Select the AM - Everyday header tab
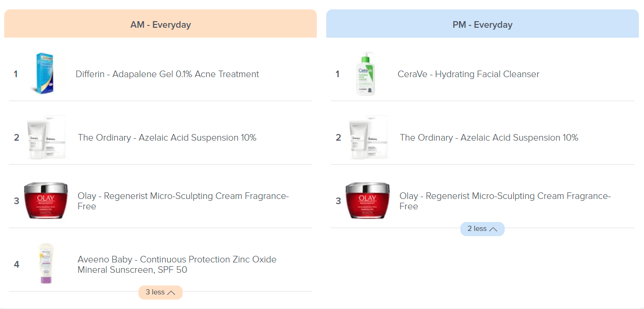 161,24
